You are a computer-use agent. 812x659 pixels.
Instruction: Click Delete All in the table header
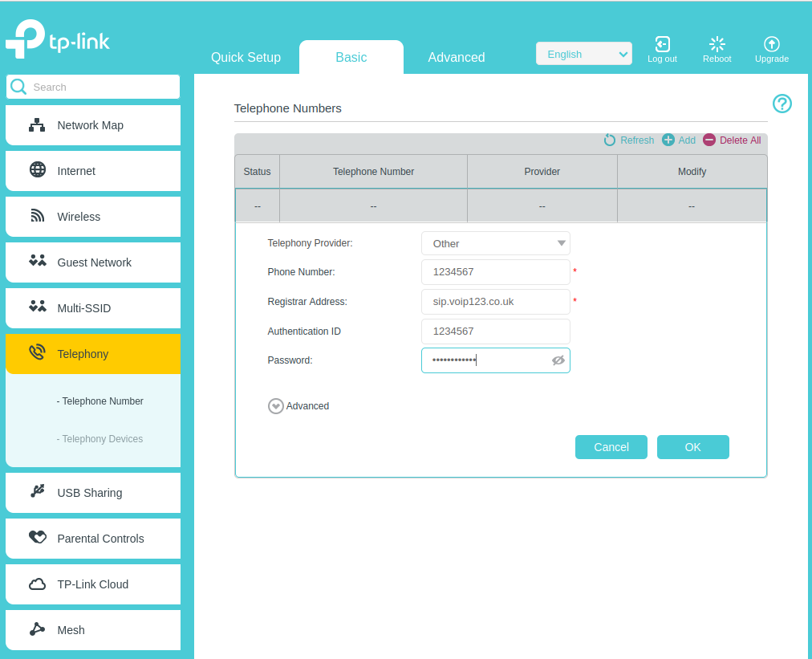[732, 140]
